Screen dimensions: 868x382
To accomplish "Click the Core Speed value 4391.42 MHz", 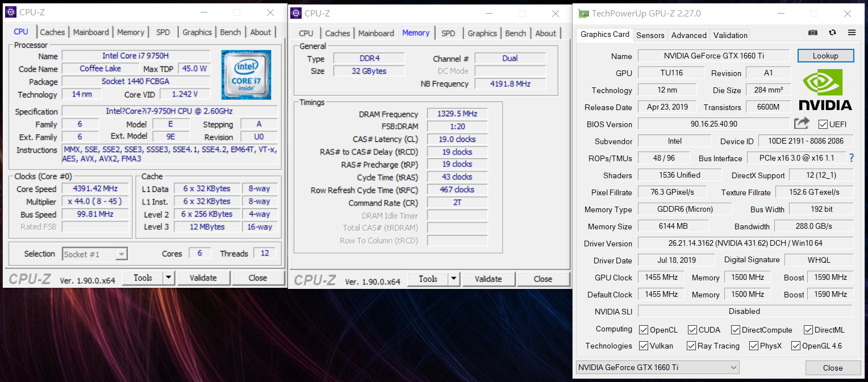I will (x=95, y=188).
